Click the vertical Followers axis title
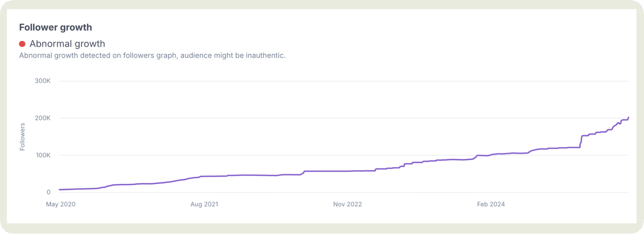Screen dimensions: 644x234 click(22, 137)
